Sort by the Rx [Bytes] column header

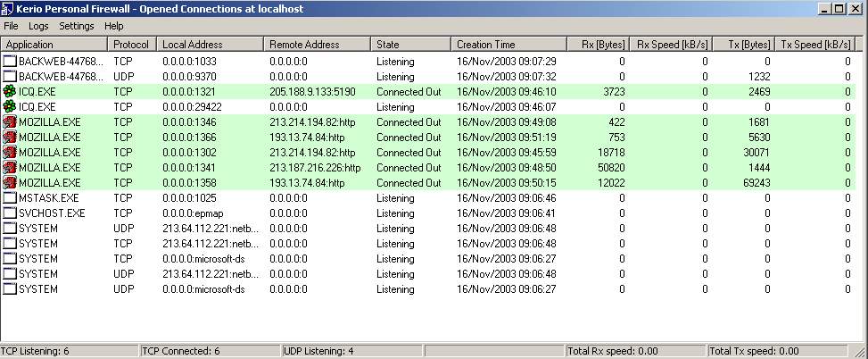(x=599, y=45)
